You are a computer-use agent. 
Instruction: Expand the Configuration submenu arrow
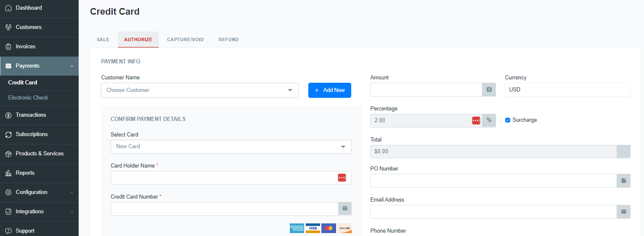72,193
